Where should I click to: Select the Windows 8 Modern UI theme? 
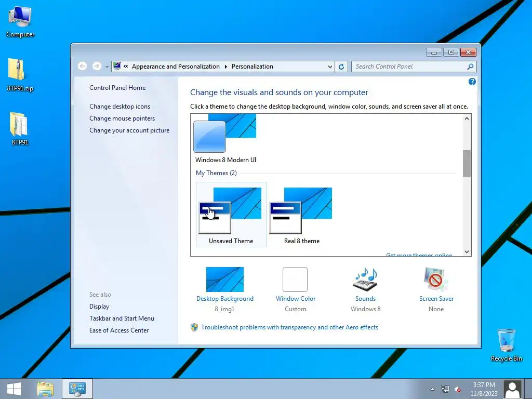click(x=225, y=138)
